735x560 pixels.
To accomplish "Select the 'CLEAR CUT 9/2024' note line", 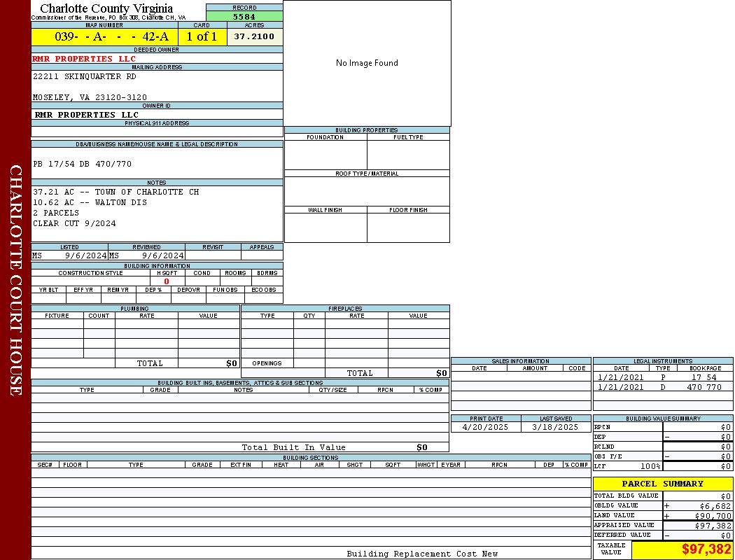I will (x=74, y=223).
